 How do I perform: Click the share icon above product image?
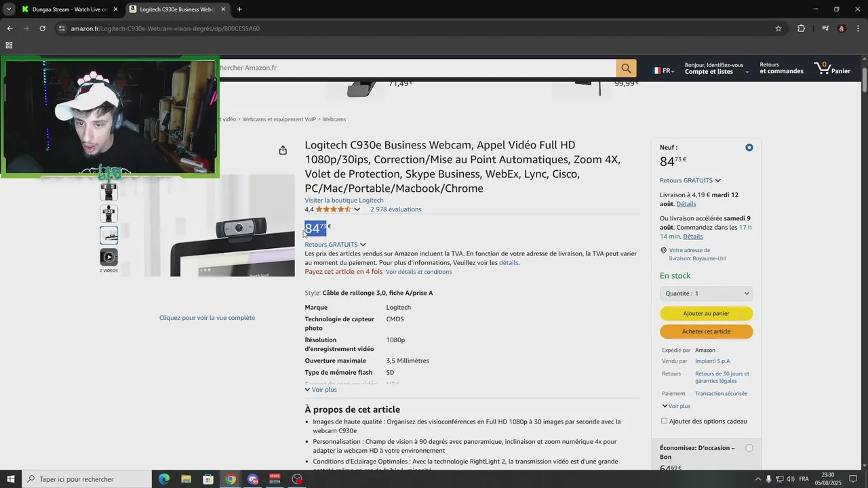(x=283, y=150)
